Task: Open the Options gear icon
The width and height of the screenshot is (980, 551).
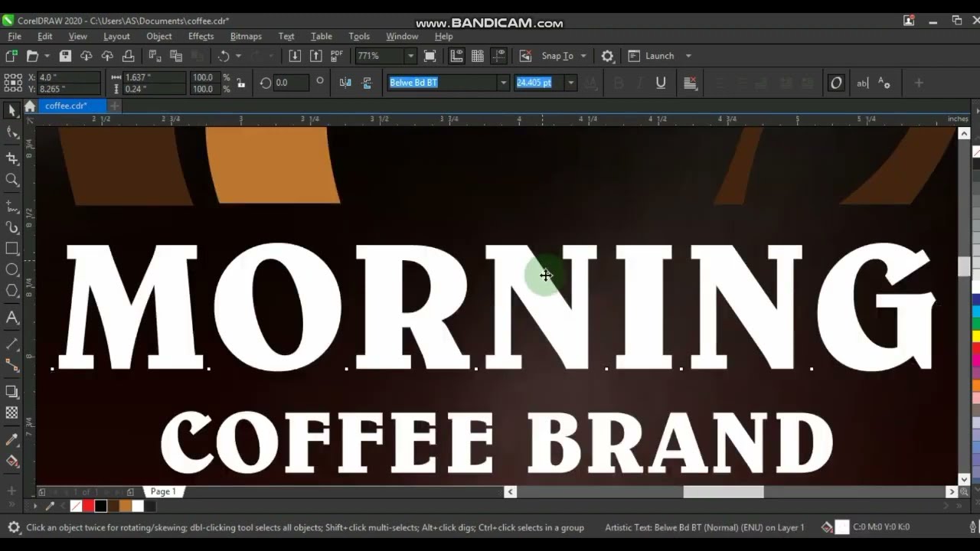Action: click(x=607, y=56)
